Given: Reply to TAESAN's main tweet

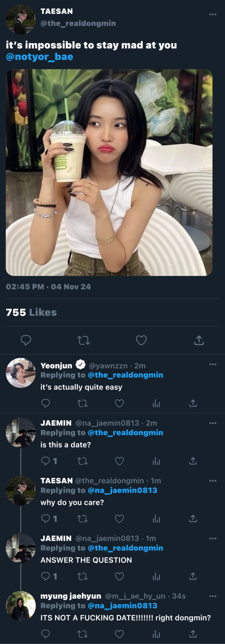Looking at the screenshot, I should (x=26, y=340).
